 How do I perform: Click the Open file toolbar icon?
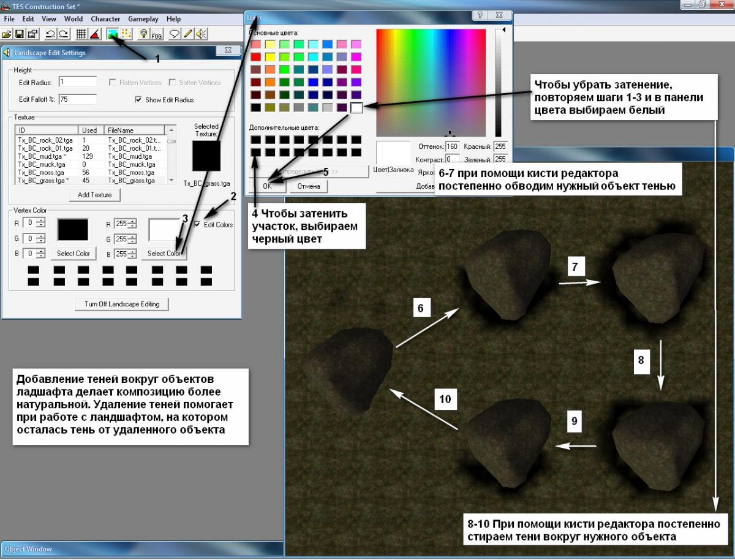tap(7, 34)
